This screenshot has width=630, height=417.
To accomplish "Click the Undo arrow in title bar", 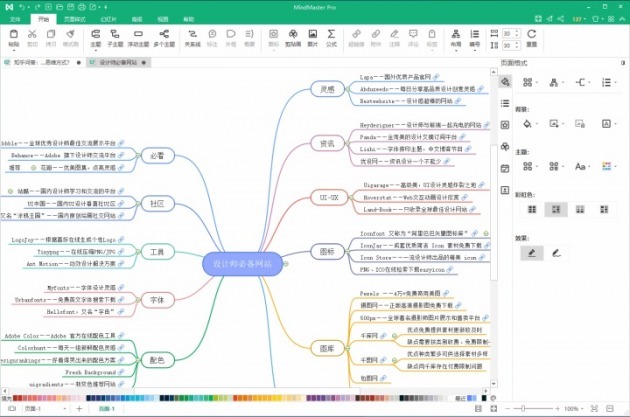I will pos(22,7).
